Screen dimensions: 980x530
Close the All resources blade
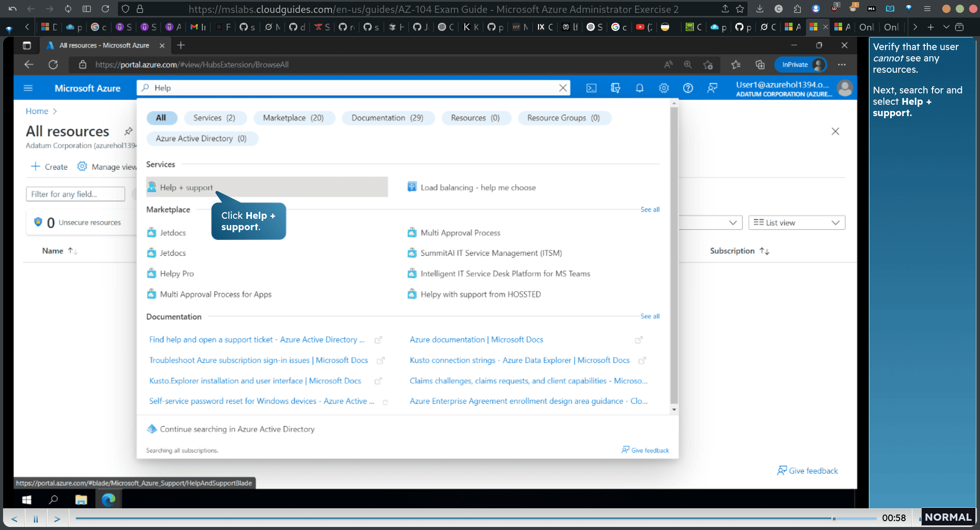click(x=835, y=131)
